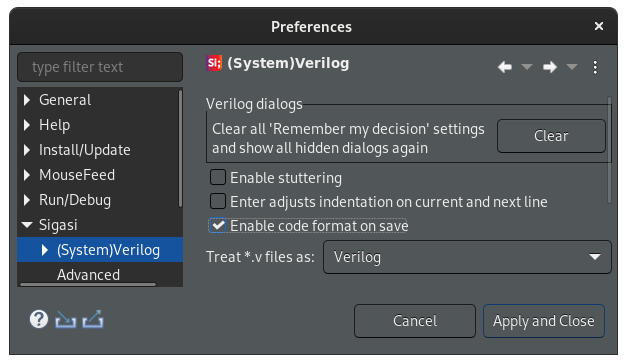Collapse the Sigasi tree node

click(x=27, y=225)
